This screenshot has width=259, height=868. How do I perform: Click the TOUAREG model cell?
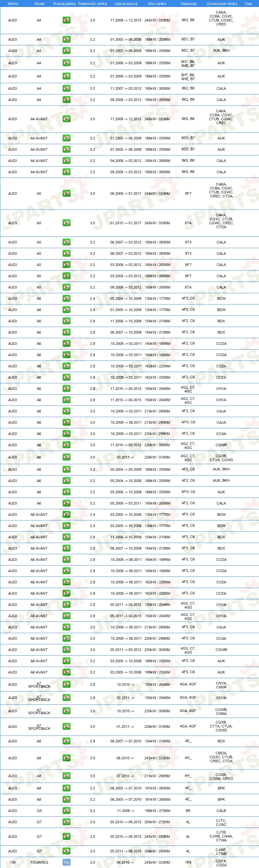pyautogui.click(x=39, y=862)
